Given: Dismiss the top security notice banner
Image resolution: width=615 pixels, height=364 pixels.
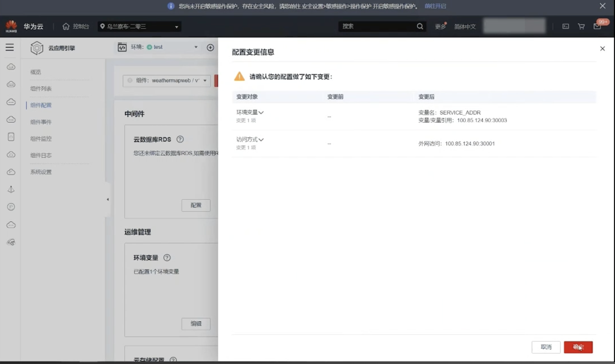Looking at the screenshot, I should [603, 6].
